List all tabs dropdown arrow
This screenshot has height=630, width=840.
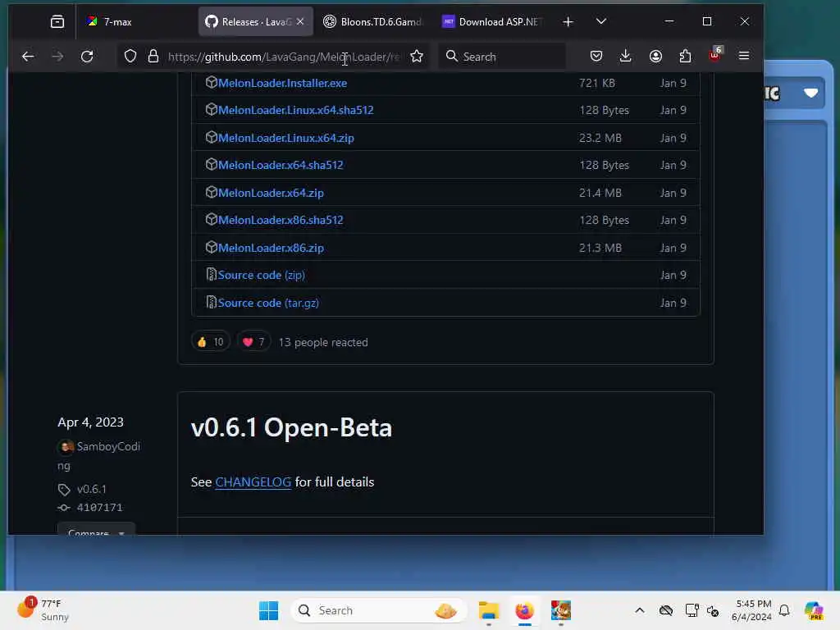[x=601, y=22]
